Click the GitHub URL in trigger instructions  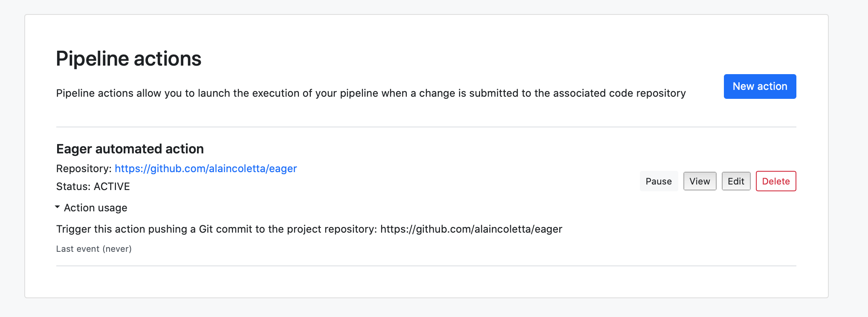tap(471, 229)
